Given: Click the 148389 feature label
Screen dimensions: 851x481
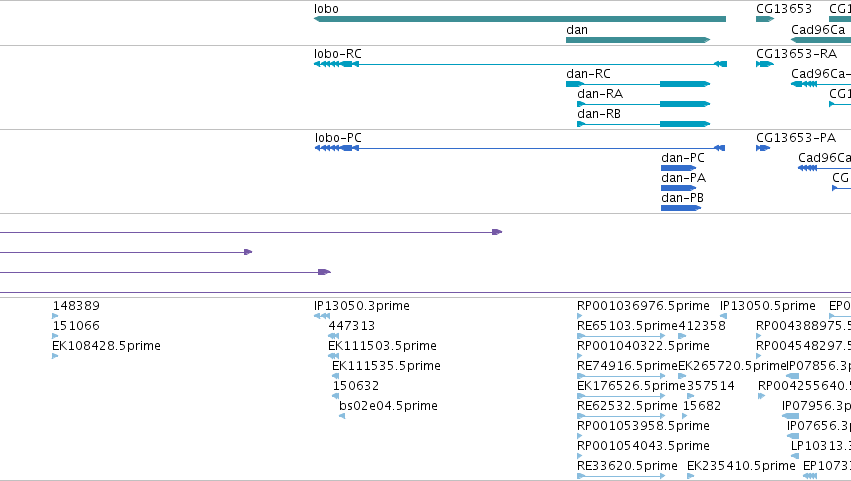Looking at the screenshot, I should point(76,306).
